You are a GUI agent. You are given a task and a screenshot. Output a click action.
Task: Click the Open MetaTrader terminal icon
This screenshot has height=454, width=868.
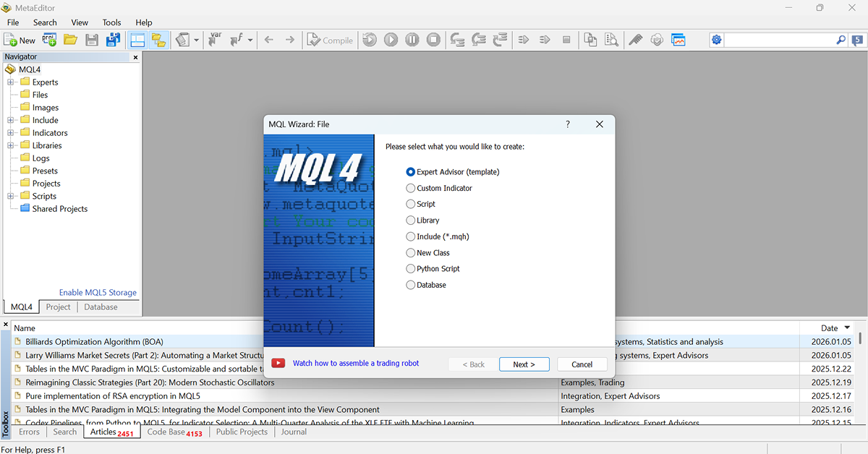(678, 40)
